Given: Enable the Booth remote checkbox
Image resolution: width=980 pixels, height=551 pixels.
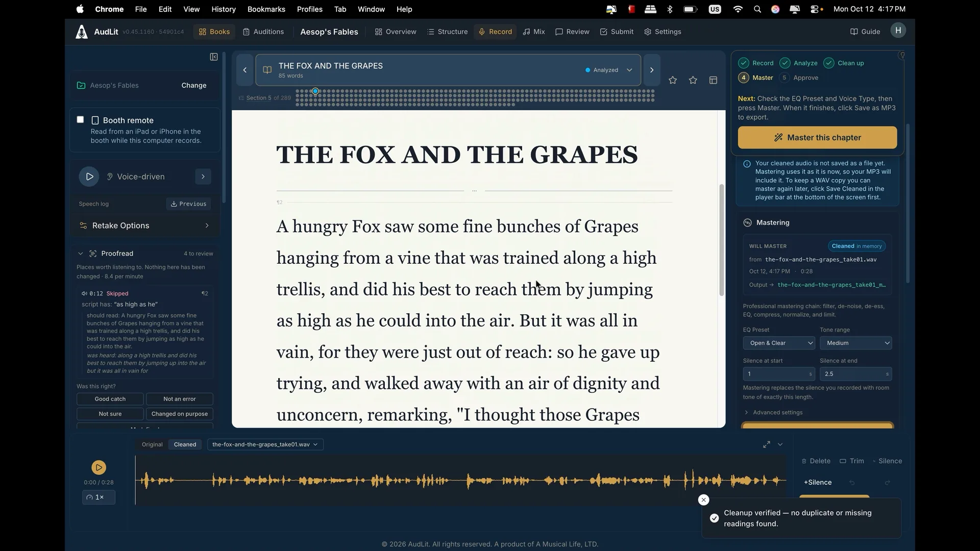Looking at the screenshot, I should pyautogui.click(x=80, y=119).
